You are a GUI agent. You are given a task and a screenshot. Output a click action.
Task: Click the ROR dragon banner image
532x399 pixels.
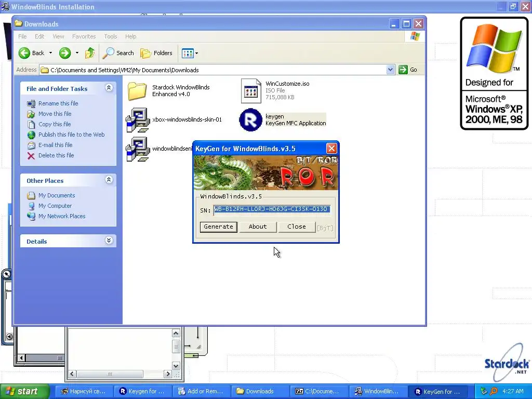click(266, 172)
